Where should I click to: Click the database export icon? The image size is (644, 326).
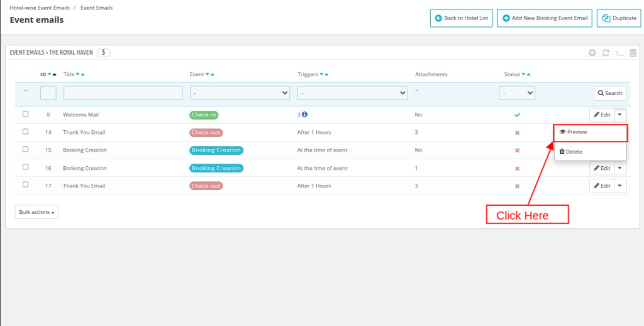coord(633,53)
